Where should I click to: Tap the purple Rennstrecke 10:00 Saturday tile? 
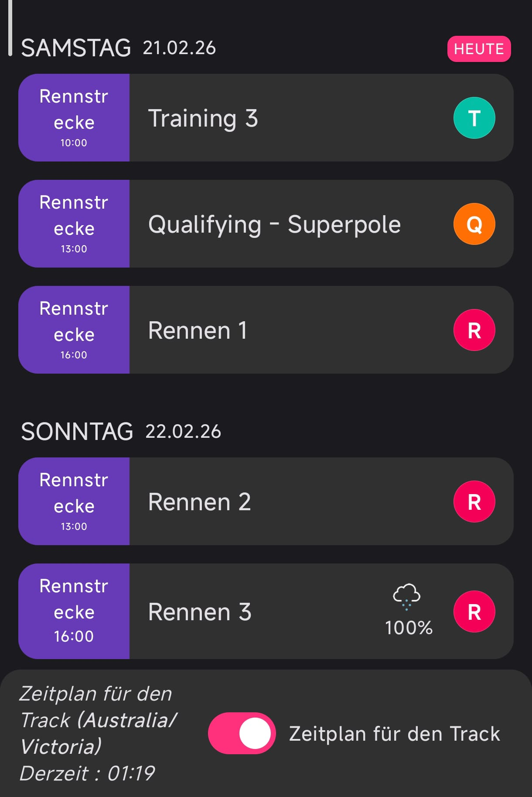tap(74, 118)
